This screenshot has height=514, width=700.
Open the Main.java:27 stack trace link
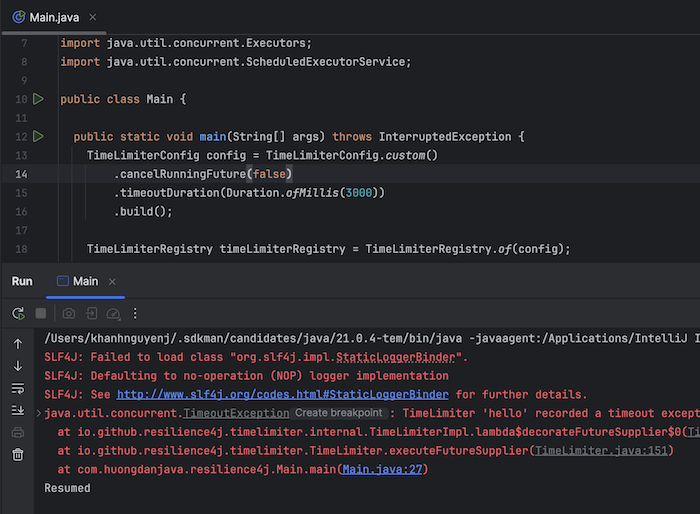pyautogui.click(x=382, y=470)
